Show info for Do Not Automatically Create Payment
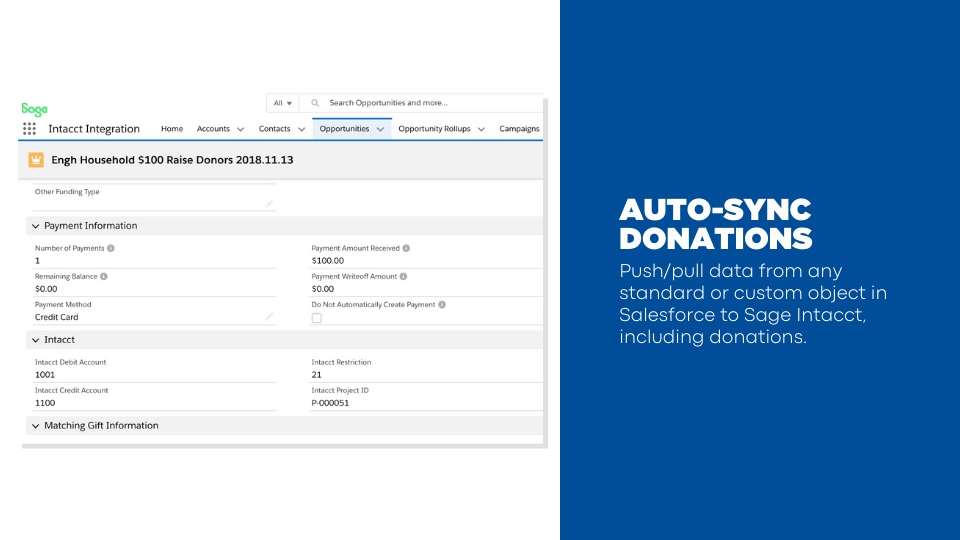The image size is (960, 540). 442,304
